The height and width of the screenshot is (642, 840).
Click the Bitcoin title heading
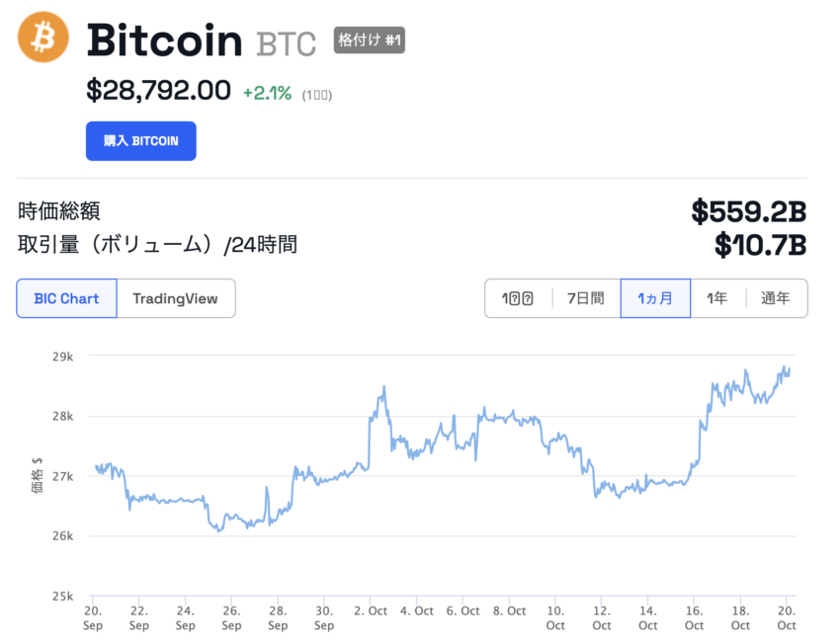[164, 40]
